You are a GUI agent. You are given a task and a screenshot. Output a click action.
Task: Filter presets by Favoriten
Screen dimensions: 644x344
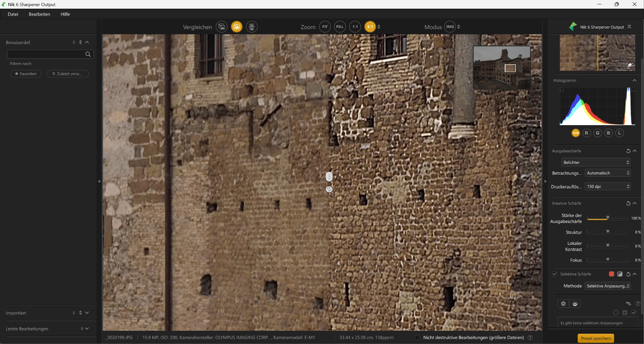pos(25,74)
